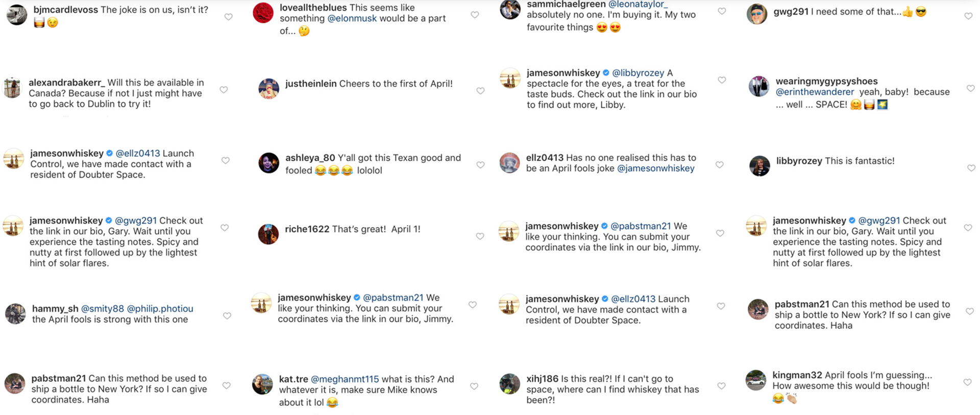Screen dimensions: 980x415
Task: Like alexandrabakerr_'s Canada comment
Action: coord(224,90)
